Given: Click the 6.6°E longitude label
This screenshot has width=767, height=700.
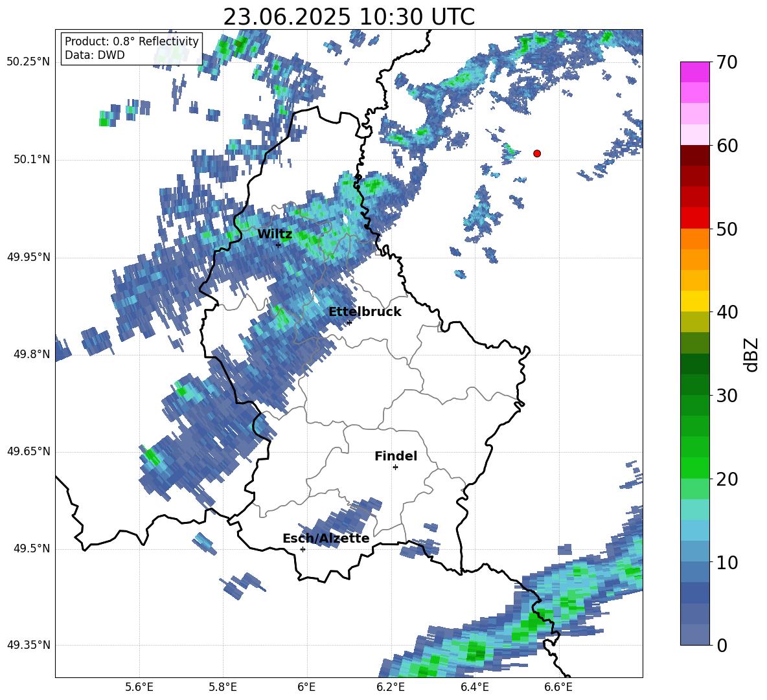Looking at the screenshot, I should coord(558,688).
